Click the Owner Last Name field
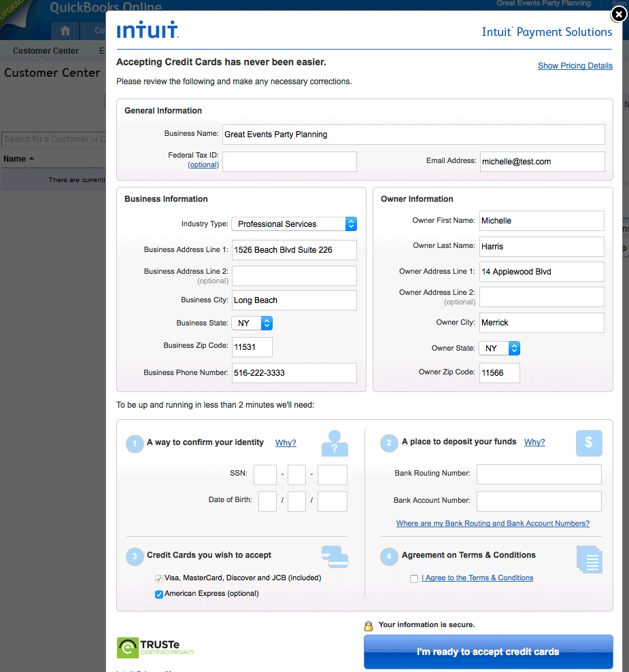629x672 pixels. point(541,247)
